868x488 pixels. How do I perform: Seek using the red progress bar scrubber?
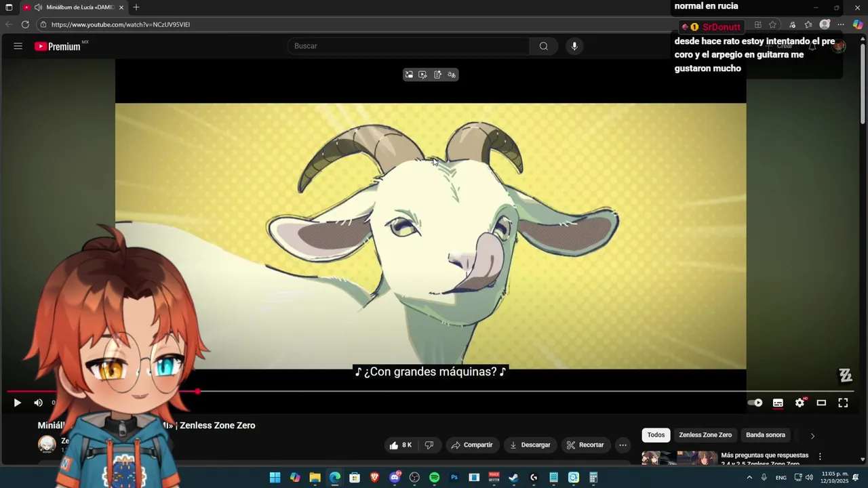tap(197, 392)
